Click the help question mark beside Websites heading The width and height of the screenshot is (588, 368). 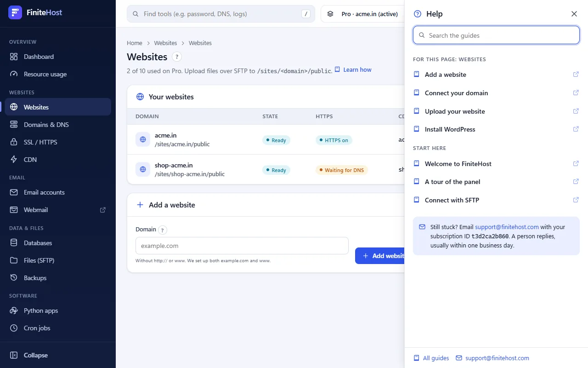tap(177, 57)
